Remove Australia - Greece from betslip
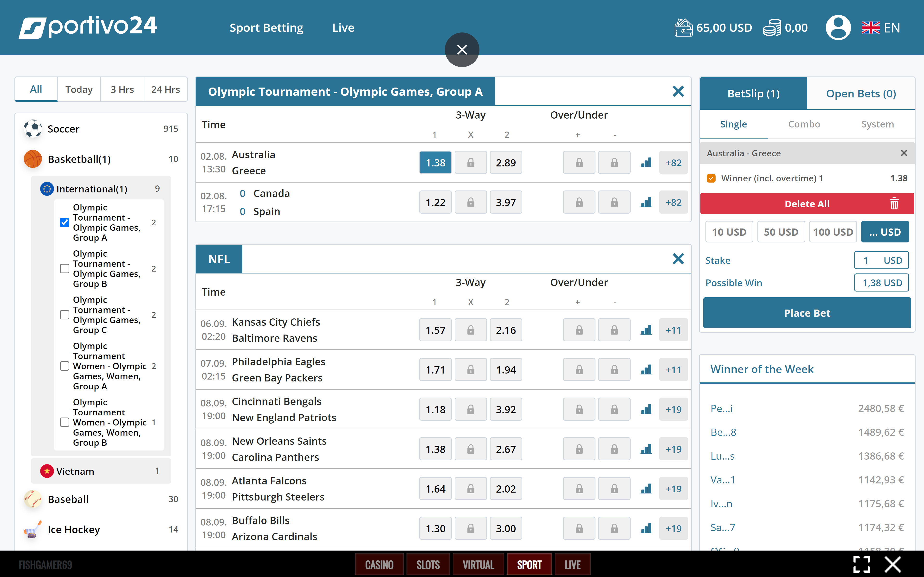 point(904,153)
